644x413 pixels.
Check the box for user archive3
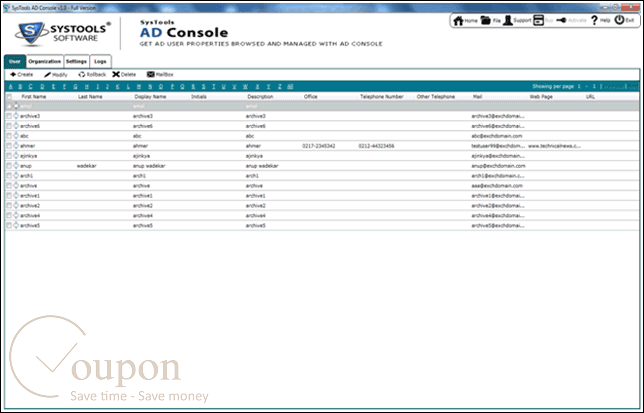[x=9, y=116]
